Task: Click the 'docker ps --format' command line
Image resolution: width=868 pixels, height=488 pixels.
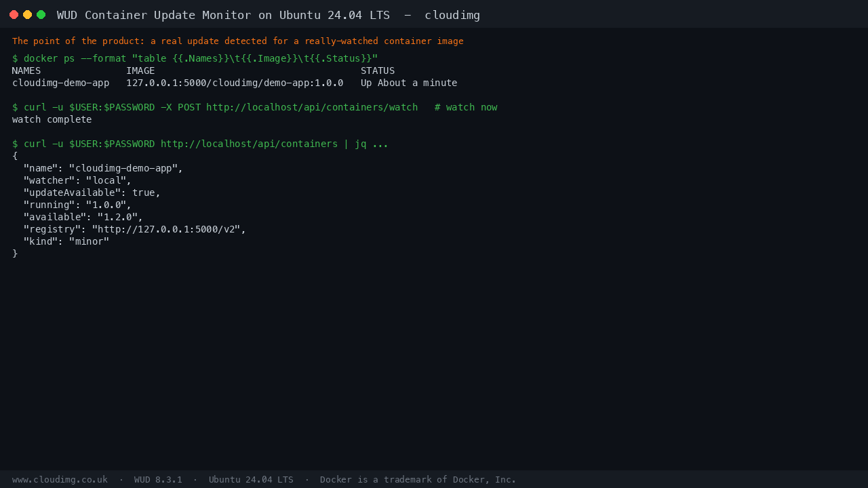Action: click(x=195, y=58)
